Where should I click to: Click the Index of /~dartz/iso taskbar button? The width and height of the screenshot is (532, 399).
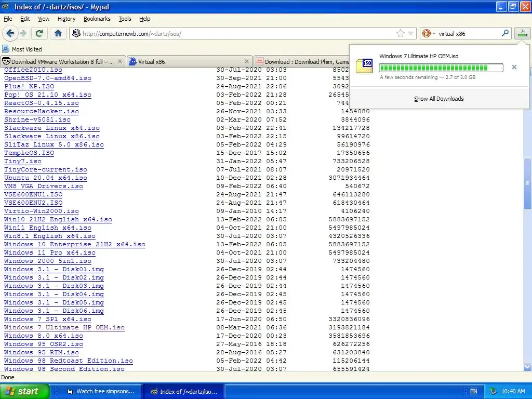[x=184, y=391]
